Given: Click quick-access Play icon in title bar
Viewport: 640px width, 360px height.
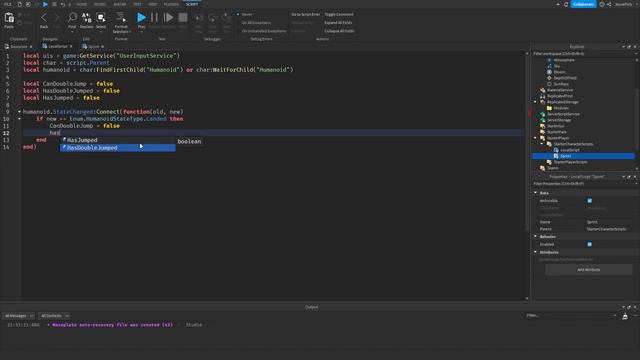Looking at the screenshot, I should click(x=45, y=4).
